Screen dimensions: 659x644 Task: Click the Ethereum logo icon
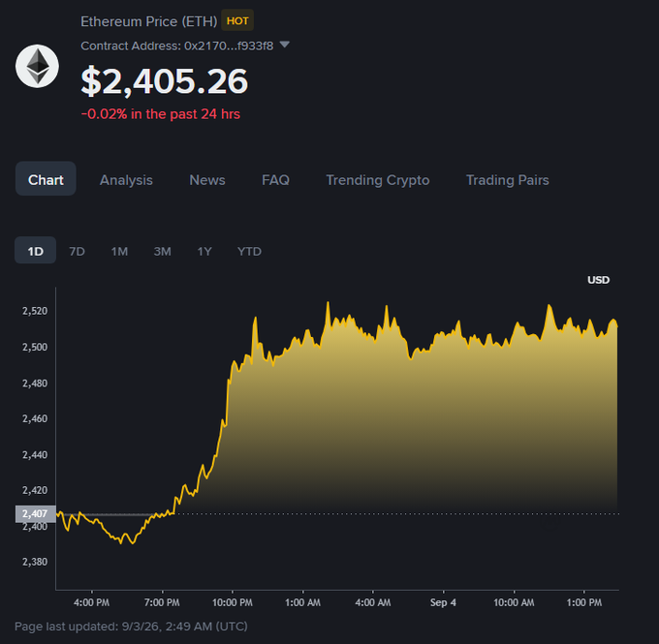[x=37, y=67]
